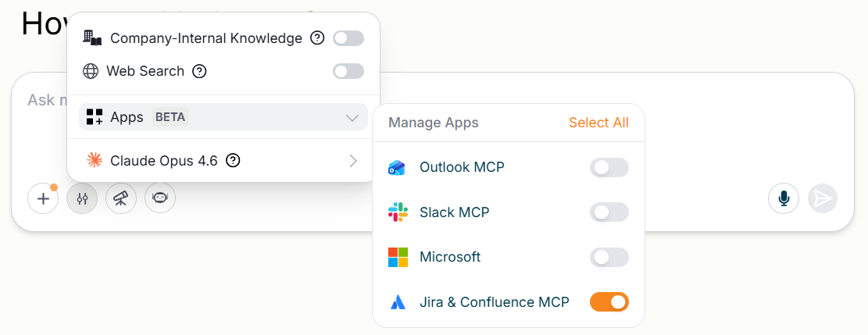
Task: Turn on the Slack MCP switch
Action: (609, 212)
